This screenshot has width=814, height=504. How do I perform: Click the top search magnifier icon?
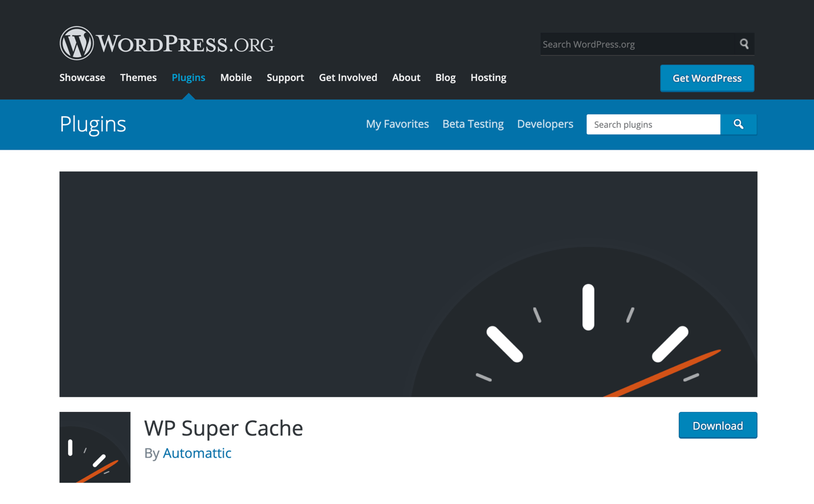(x=744, y=44)
